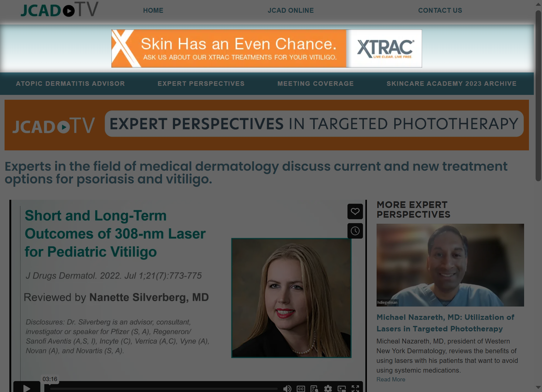Like the video with the heart icon
The image size is (542, 392).
coord(355,211)
